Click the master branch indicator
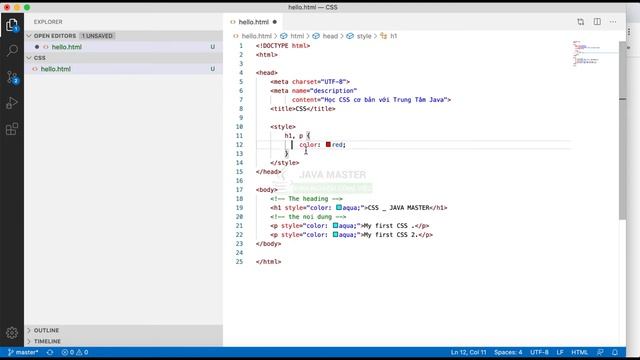The image size is (640, 360). [23, 352]
